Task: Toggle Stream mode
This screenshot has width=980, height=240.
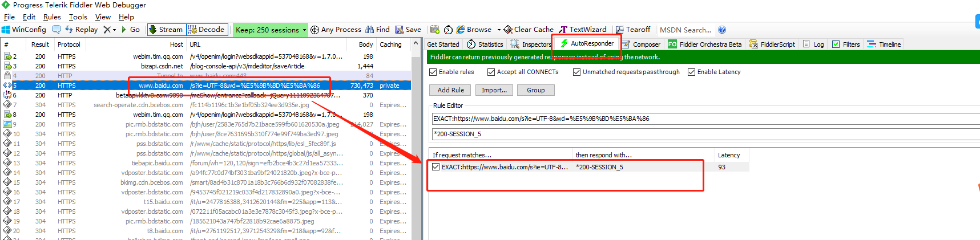Action: (x=166, y=30)
